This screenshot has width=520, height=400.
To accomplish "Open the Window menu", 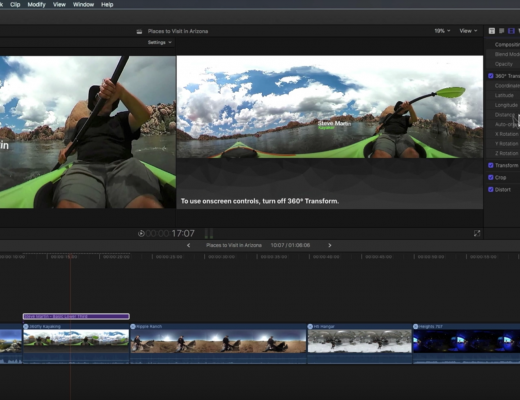I will click(x=83, y=5).
